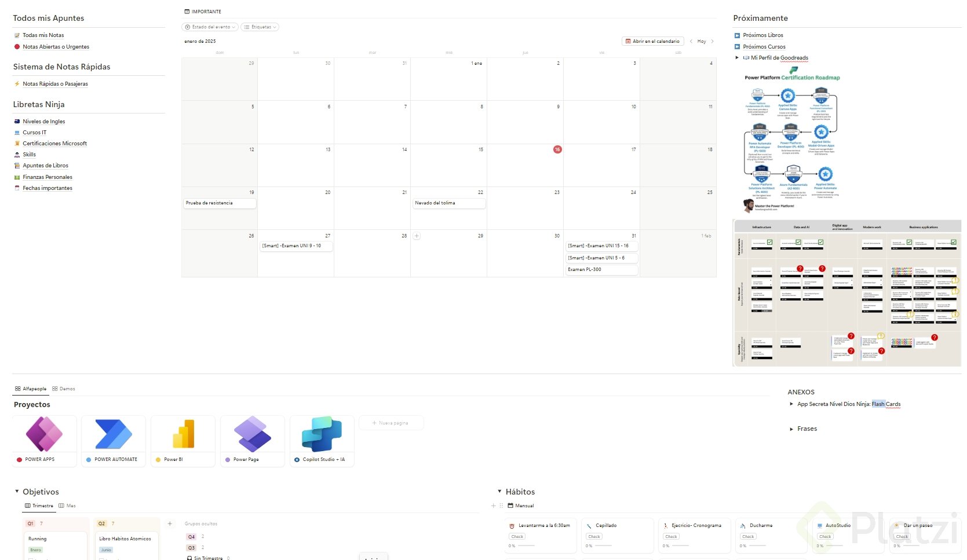This screenshot has height=560, width=967.
Task: Go to the next calendar month
Action: coord(712,41)
